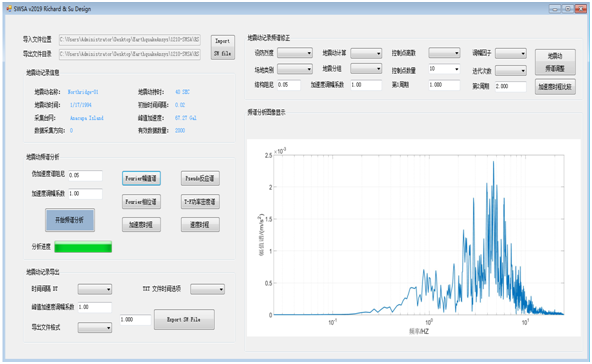Open the 场地类别 combo box
Image resolution: width=592 pixels, height=364 pixels.
click(295, 69)
